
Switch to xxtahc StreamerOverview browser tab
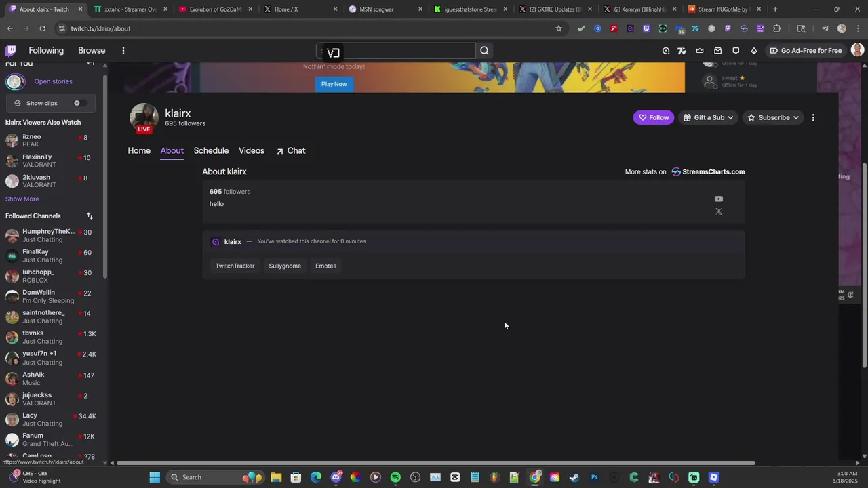[x=130, y=9]
